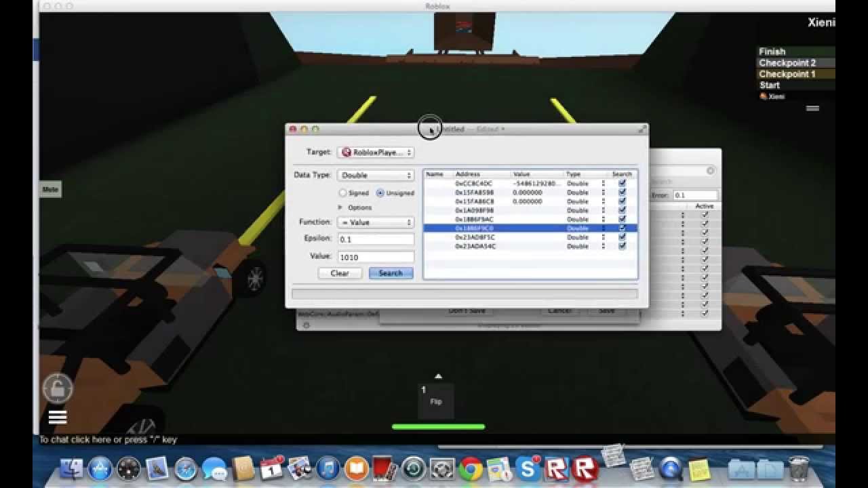
Task: Change Type stepper for address 0x1A098F98
Action: click(603, 210)
